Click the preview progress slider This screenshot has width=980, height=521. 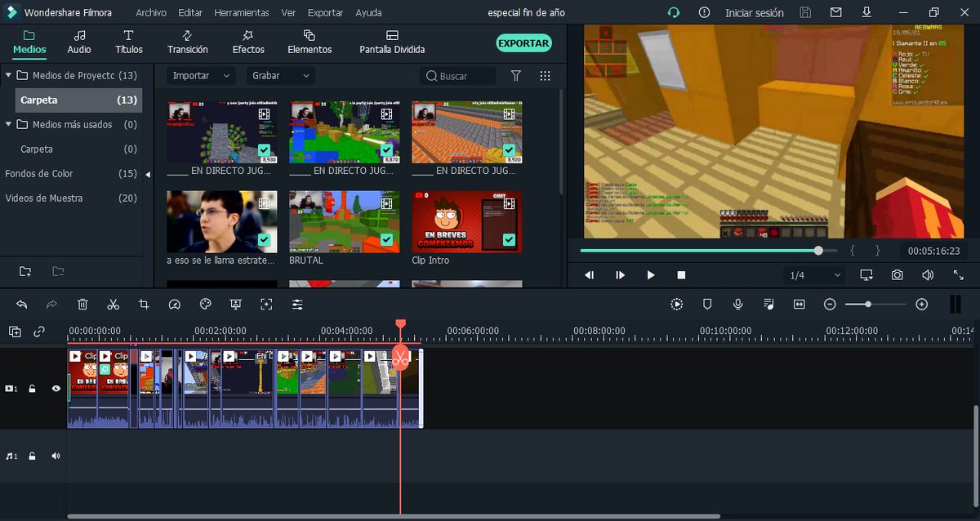click(708, 251)
